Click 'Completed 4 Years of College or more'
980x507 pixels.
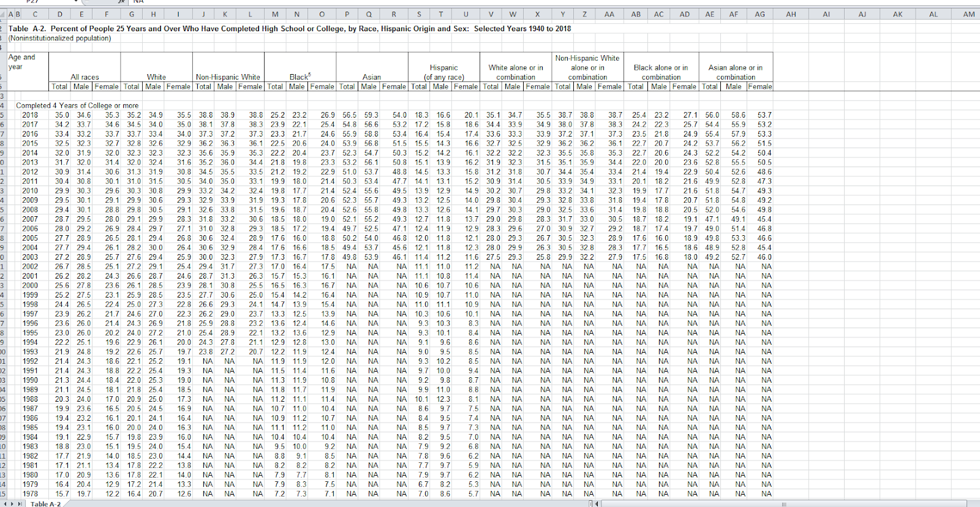tap(77, 105)
